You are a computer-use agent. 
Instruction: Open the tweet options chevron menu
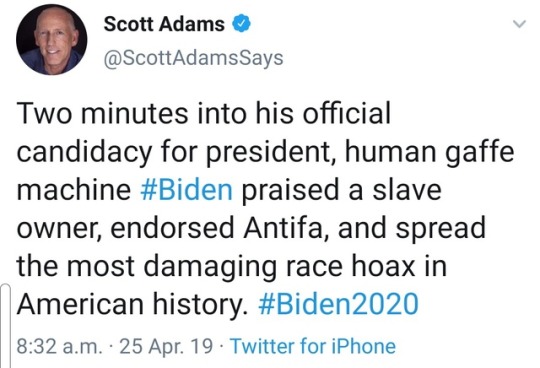(x=519, y=24)
